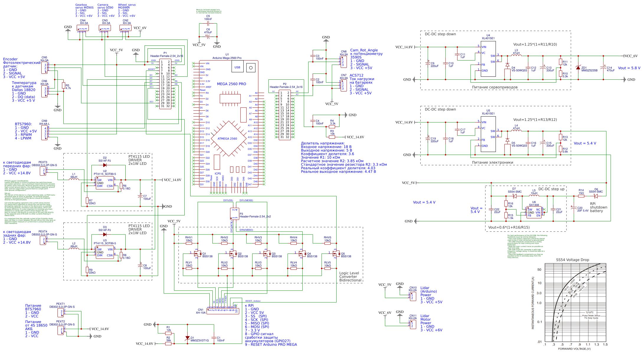Image resolution: width=644 pixels, height=354 pixels.
Task: Toggle the green no-connect marker on pin D30
Action: point(193,181)
